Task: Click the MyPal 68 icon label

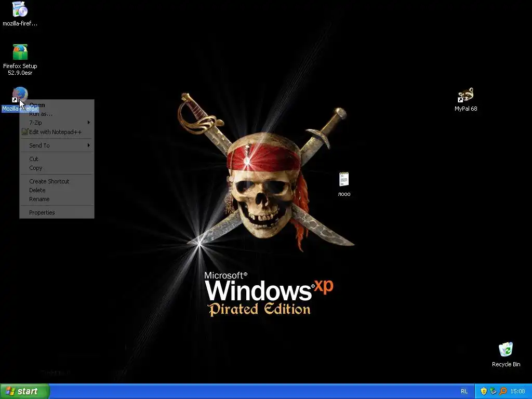Action: (465, 109)
